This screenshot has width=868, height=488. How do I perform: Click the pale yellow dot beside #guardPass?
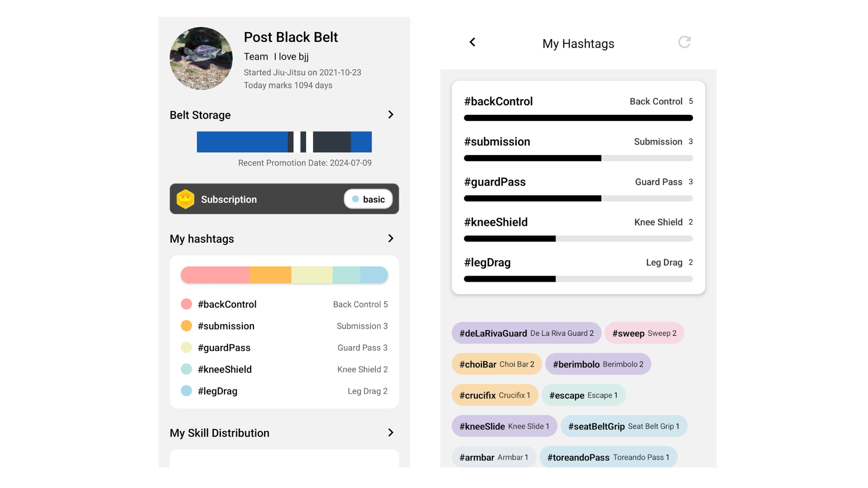[x=186, y=347]
